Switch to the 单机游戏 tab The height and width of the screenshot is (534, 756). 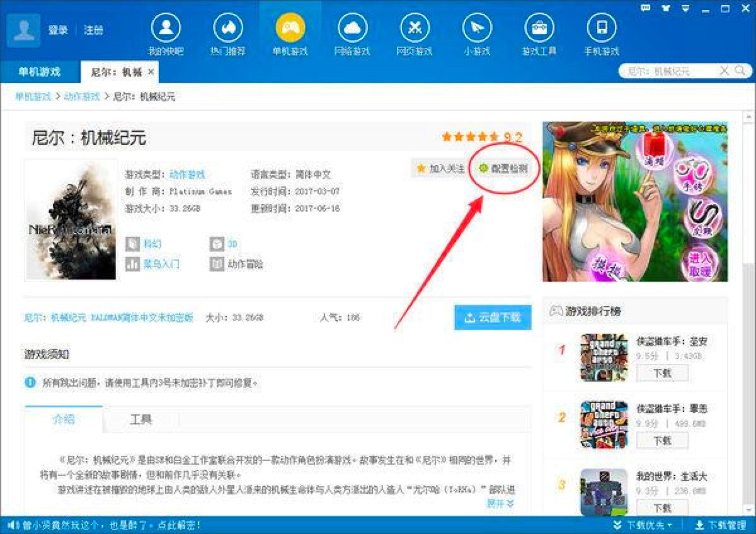39,72
